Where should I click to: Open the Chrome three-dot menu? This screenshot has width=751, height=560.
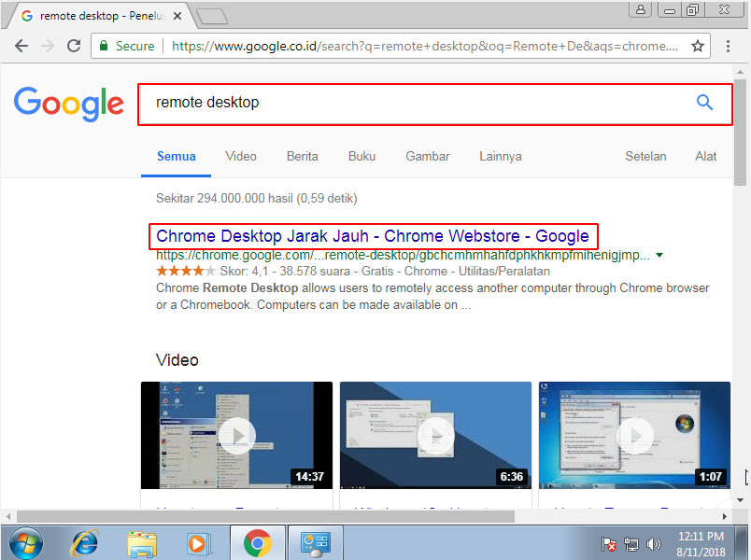click(728, 46)
